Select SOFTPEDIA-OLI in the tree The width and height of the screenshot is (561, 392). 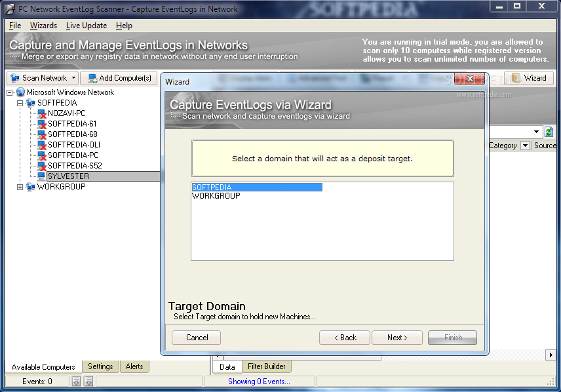[74, 145]
